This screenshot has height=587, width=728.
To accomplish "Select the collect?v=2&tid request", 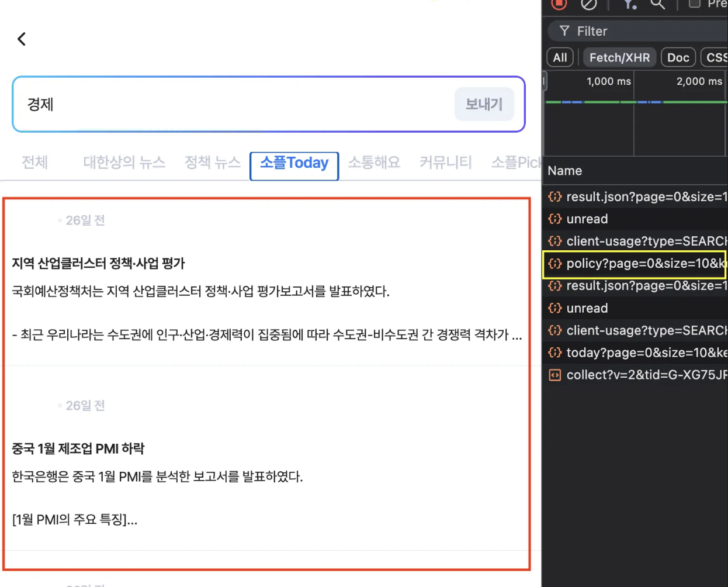I will click(636, 375).
